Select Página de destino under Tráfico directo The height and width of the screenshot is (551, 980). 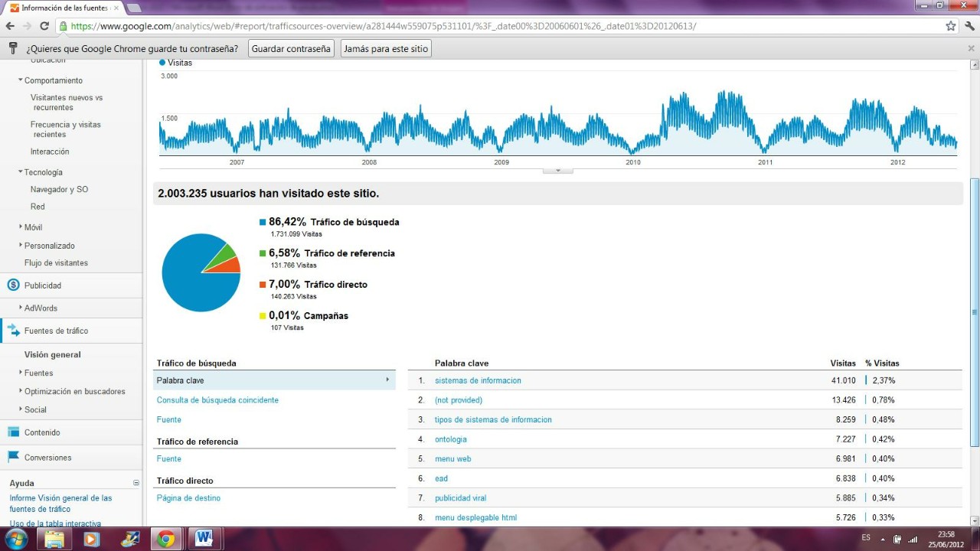click(x=188, y=498)
